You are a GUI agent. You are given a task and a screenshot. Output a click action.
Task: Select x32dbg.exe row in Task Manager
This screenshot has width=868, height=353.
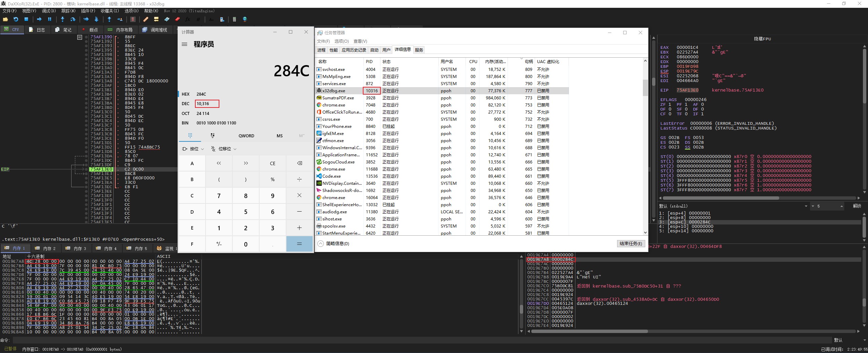tap(442, 91)
